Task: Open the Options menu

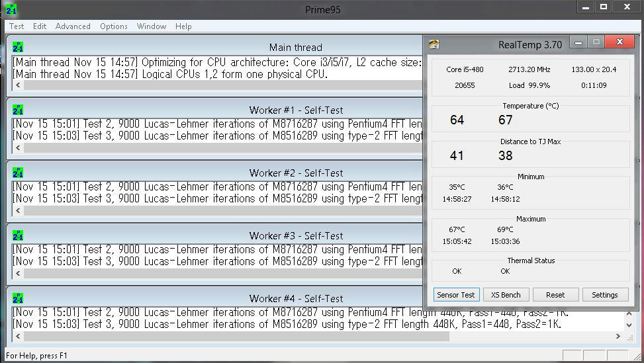Action: tap(114, 26)
